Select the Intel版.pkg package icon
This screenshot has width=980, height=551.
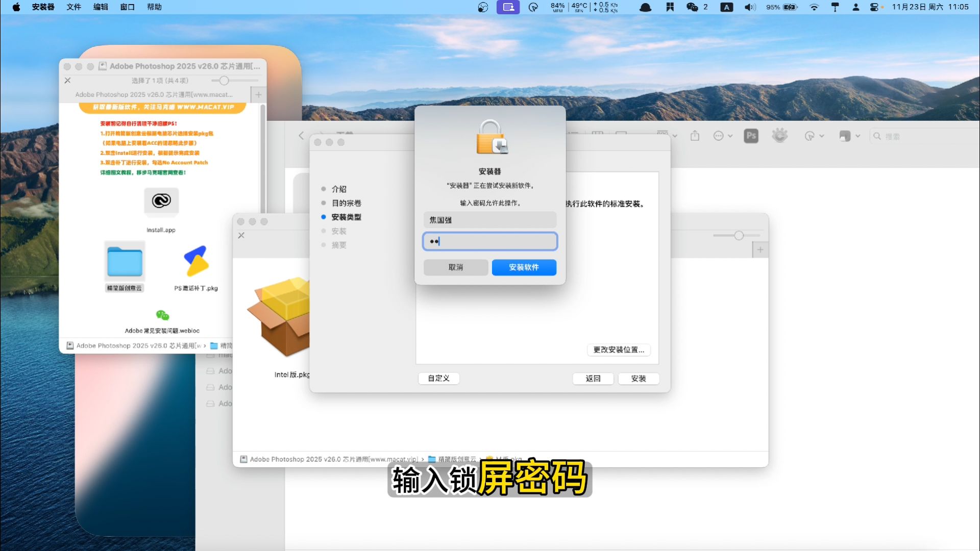(x=279, y=316)
